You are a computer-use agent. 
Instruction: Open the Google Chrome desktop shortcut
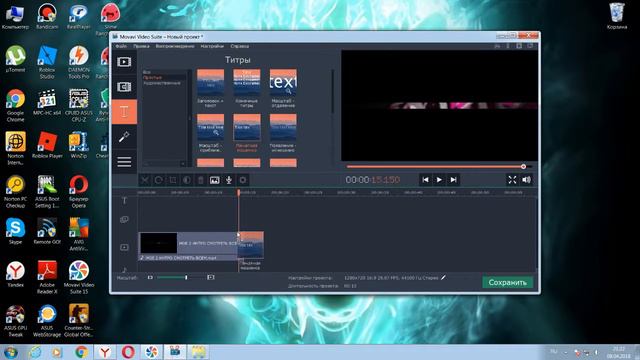16,105
